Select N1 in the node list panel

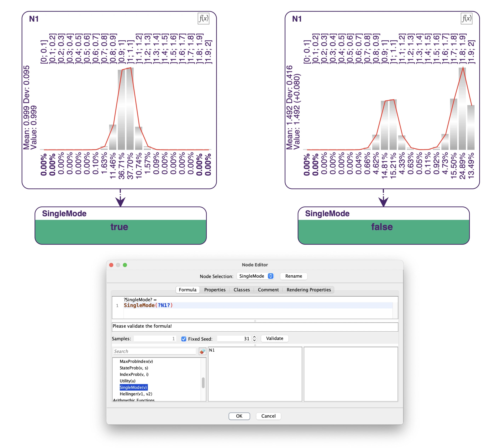[x=212, y=350]
